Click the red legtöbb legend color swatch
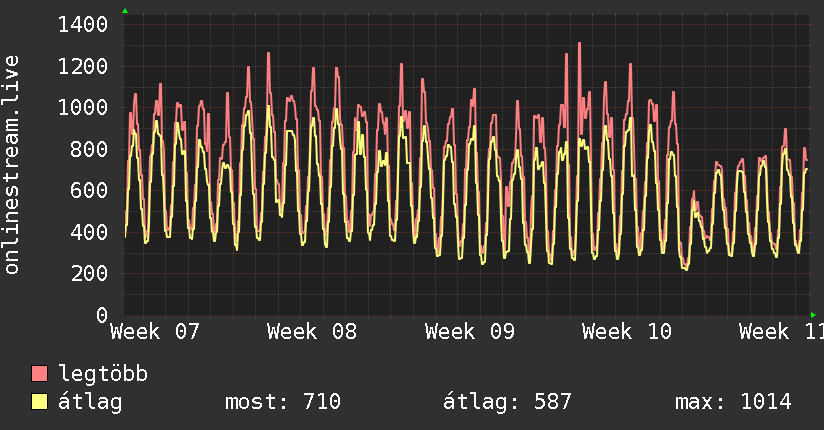This screenshot has height=430, width=824. coord(40,374)
